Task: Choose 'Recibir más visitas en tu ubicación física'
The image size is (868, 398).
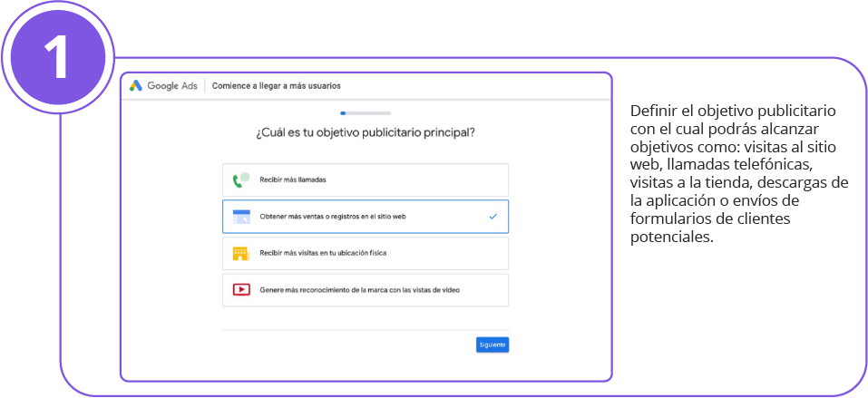Action: coord(366,253)
